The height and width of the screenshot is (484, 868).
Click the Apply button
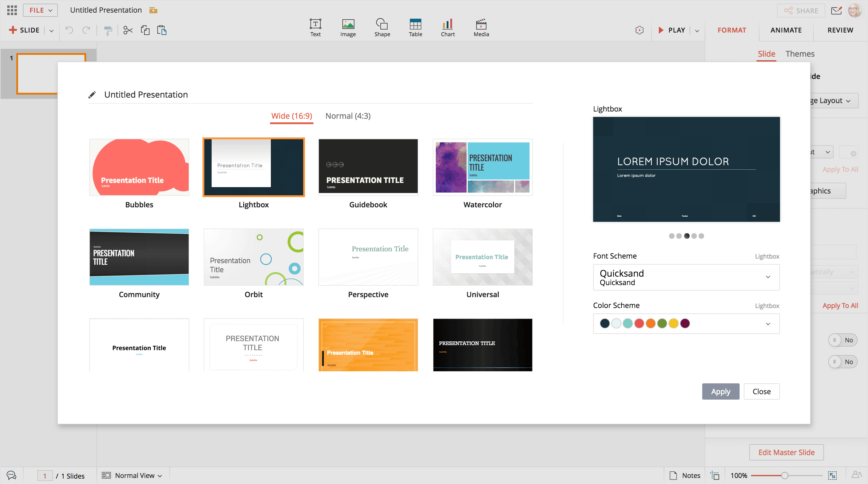click(720, 391)
